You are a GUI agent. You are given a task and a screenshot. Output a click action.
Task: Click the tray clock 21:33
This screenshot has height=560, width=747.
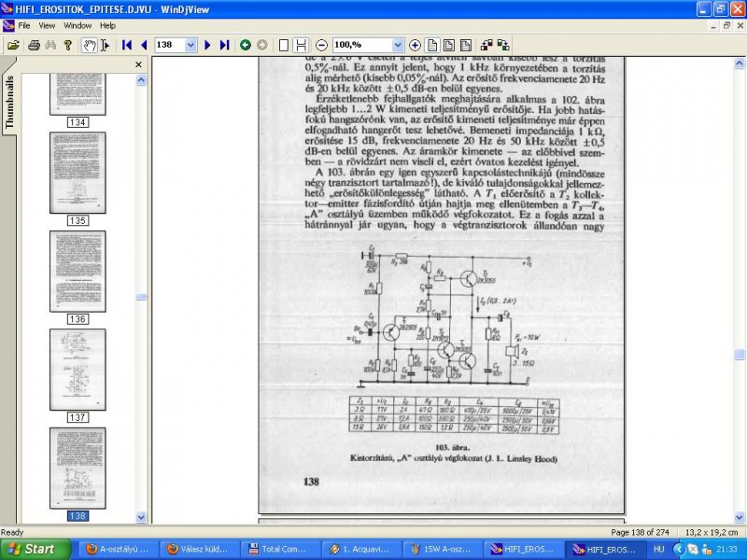click(726, 550)
